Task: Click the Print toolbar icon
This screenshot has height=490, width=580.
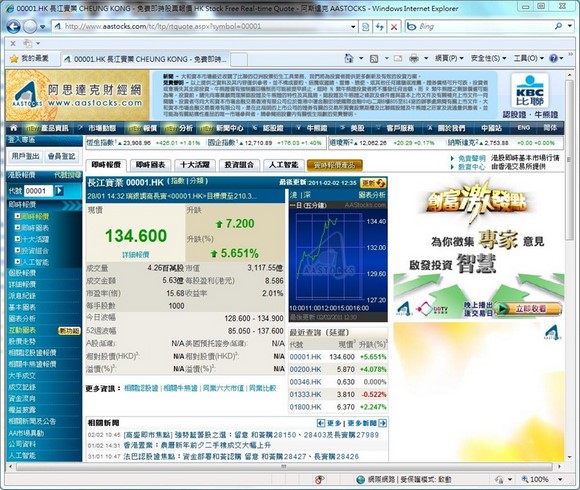Action: coord(414,58)
